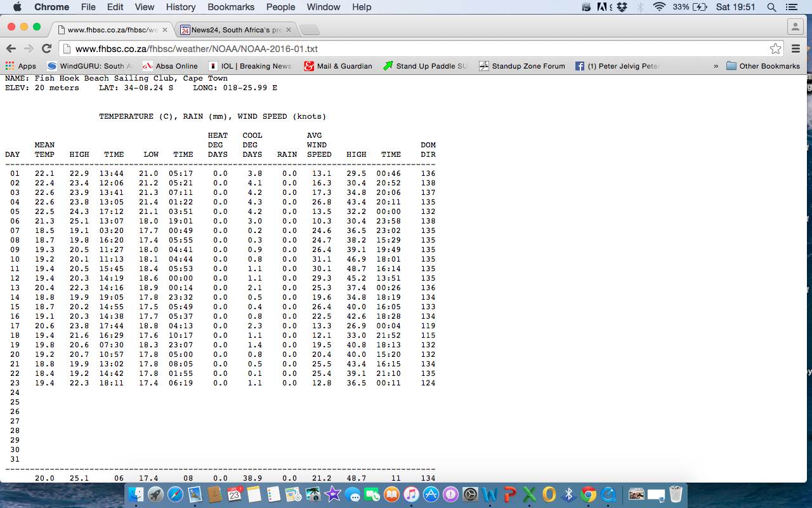Open the Standup Zone Forum bookmark
The height and width of the screenshot is (508, 812).
(521, 66)
